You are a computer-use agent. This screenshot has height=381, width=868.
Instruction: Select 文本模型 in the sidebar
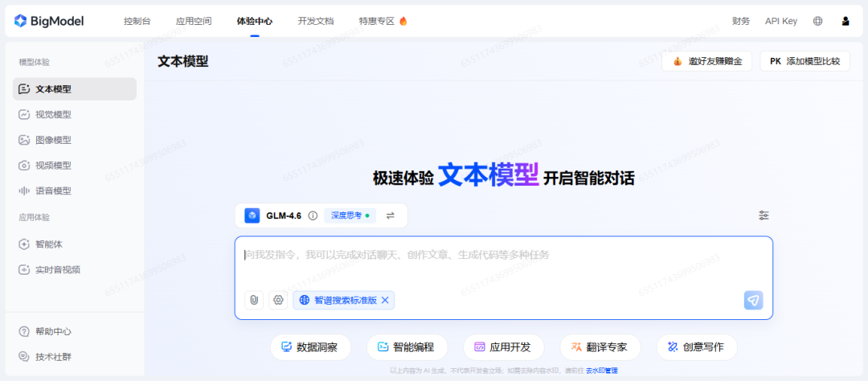click(x=75, y=89)
